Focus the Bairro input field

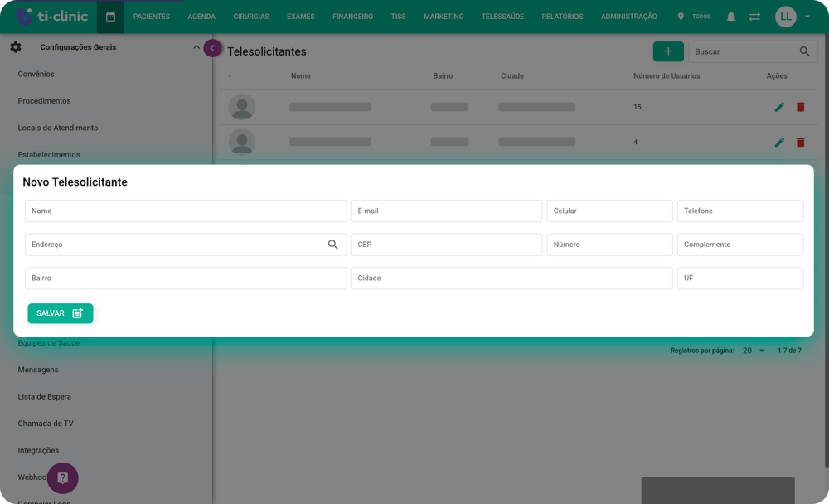click(186, 279)
